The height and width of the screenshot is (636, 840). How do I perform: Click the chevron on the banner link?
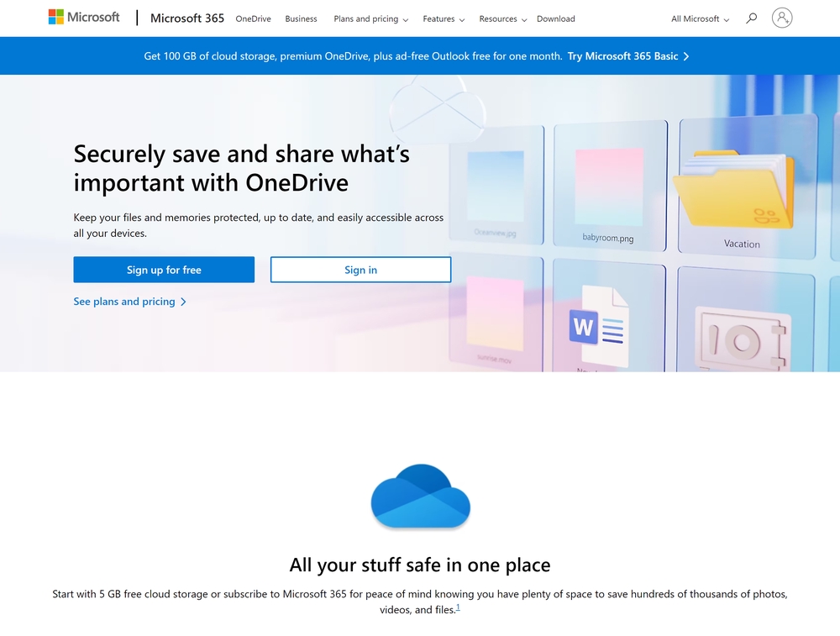687,55
